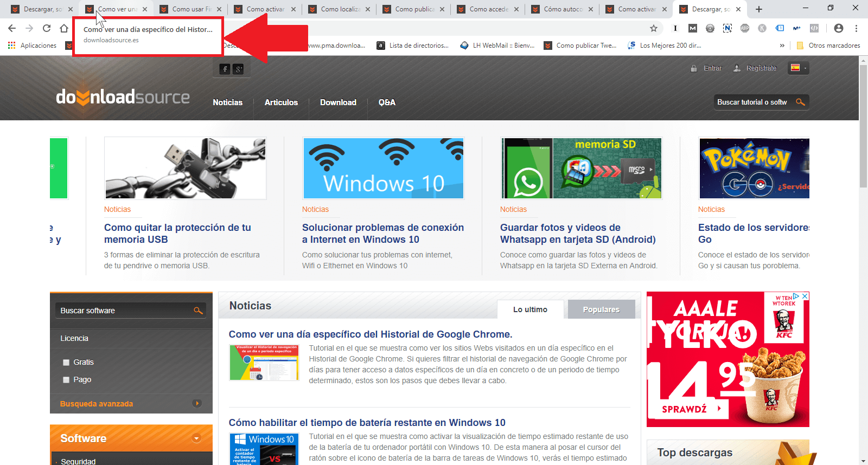Open the USB chain thumbnail
The width and height of the screenshot is (868, 465).
click(x=186, y=168)
